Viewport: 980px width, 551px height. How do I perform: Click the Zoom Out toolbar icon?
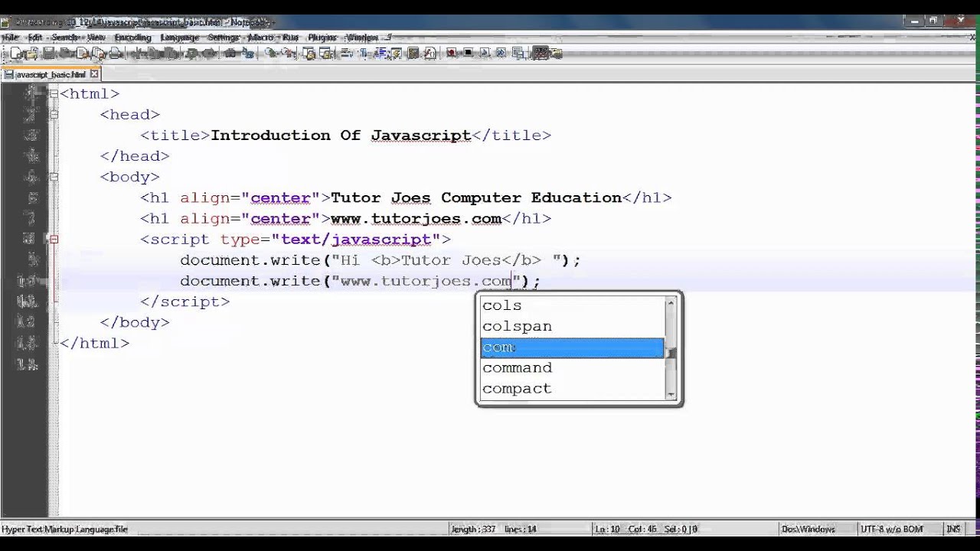tap(288, 53)
